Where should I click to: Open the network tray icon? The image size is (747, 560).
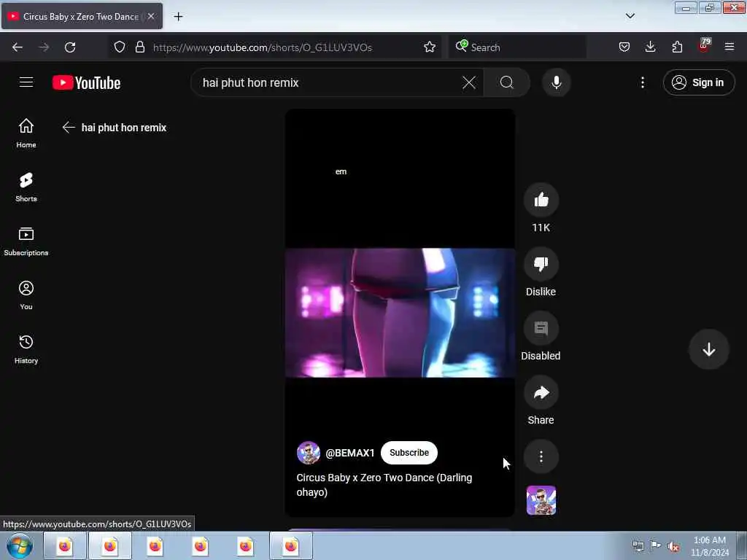click(638, 546)
